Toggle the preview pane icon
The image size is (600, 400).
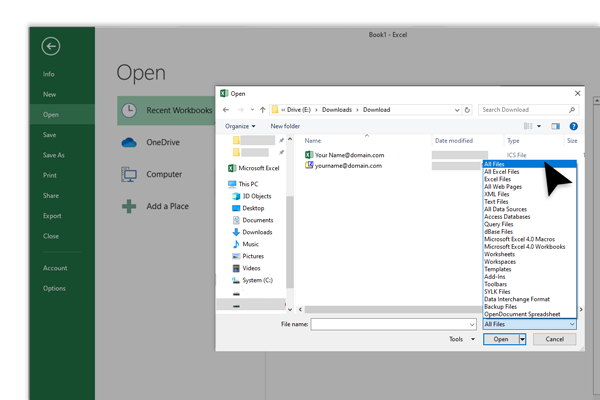click(x=556, y=126)
